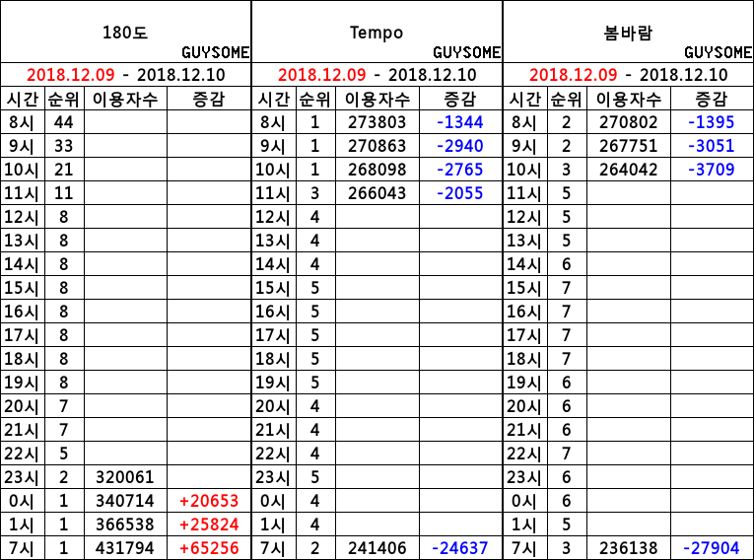Image resolution: width=754 pixels, height=560 pixels.
Task: Click the change value -3051
Action: (x=712, y=146)
